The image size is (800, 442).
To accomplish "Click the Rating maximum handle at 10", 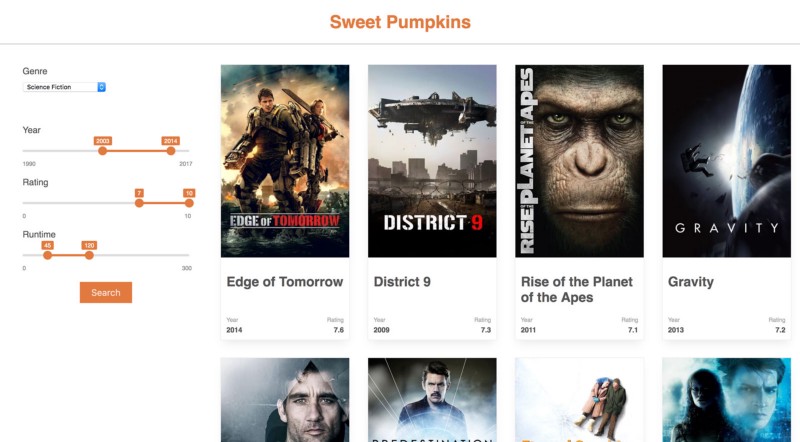I will [189, 203].
